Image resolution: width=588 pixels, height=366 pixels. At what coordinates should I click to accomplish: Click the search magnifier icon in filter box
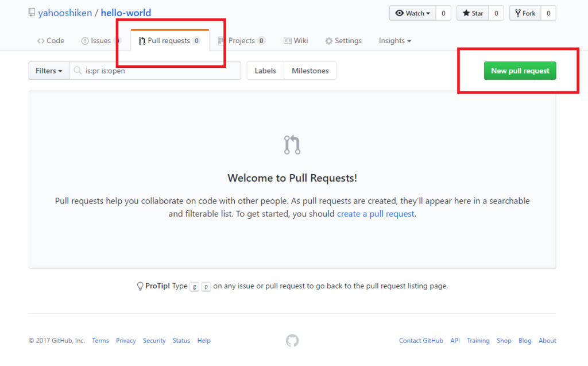pos(78,71)
